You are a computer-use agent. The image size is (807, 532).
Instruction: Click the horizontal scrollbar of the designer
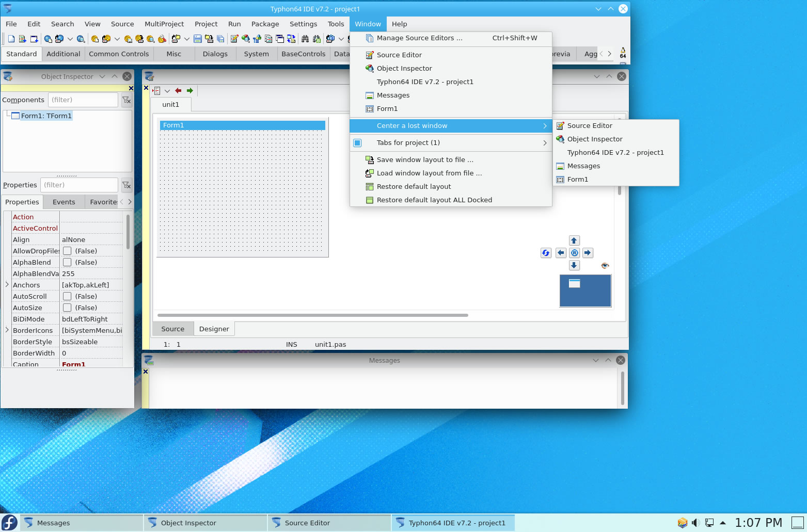click(x=312, y=315)
